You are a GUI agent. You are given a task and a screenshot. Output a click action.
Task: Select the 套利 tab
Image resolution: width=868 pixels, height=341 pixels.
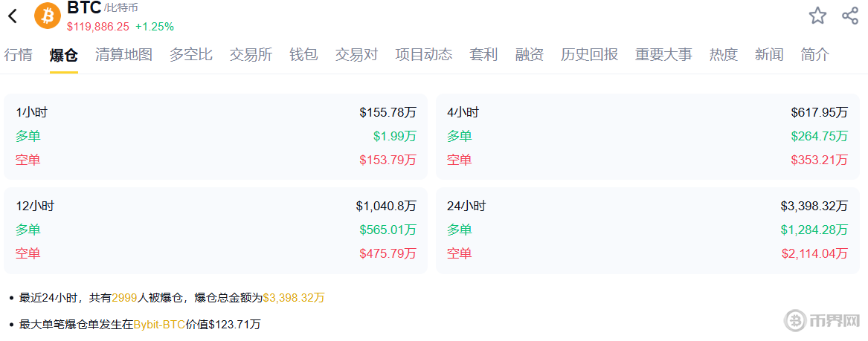(483, 54)
